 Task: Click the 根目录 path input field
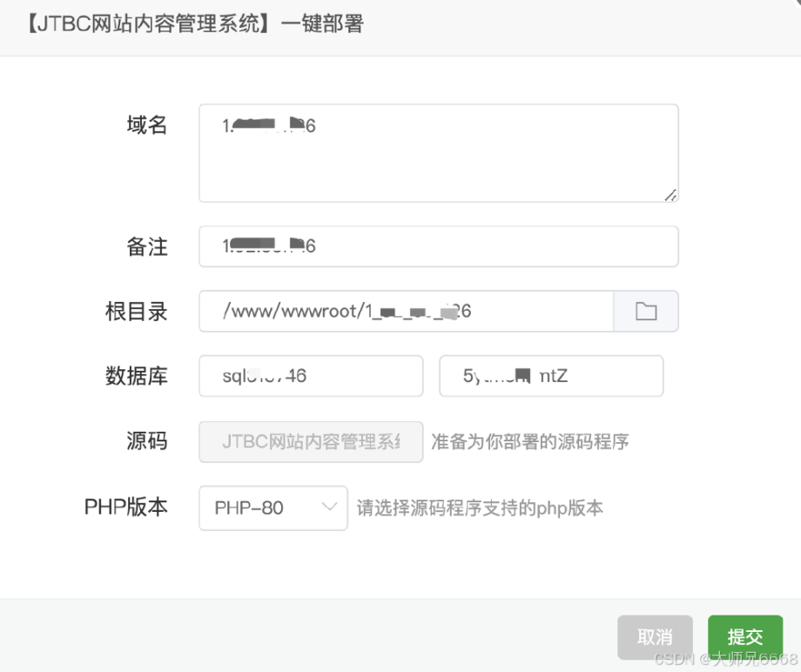click(x=406, y=311)
